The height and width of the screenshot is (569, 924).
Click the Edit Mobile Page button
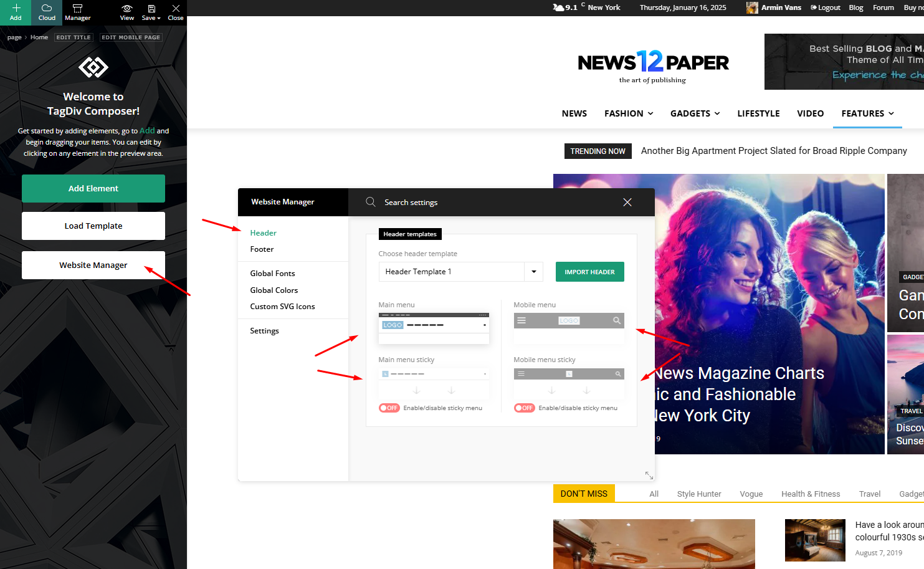(x=131, y=37)
